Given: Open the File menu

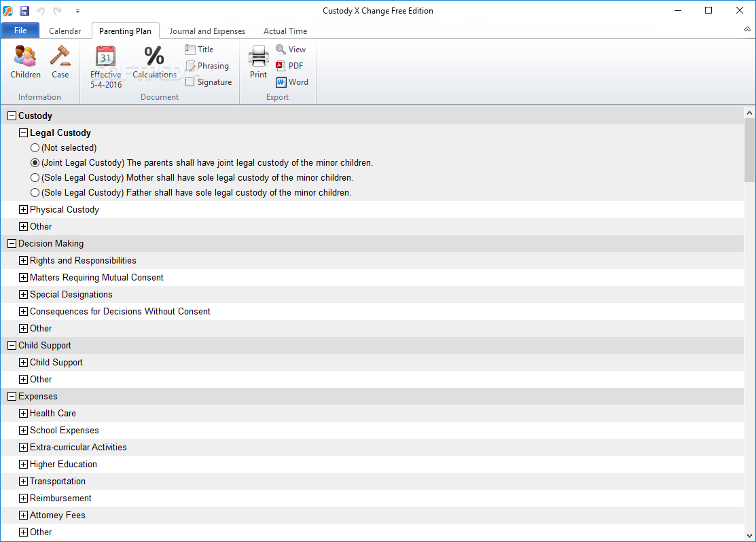Looking at the screenshot, I should coord(20,31).
